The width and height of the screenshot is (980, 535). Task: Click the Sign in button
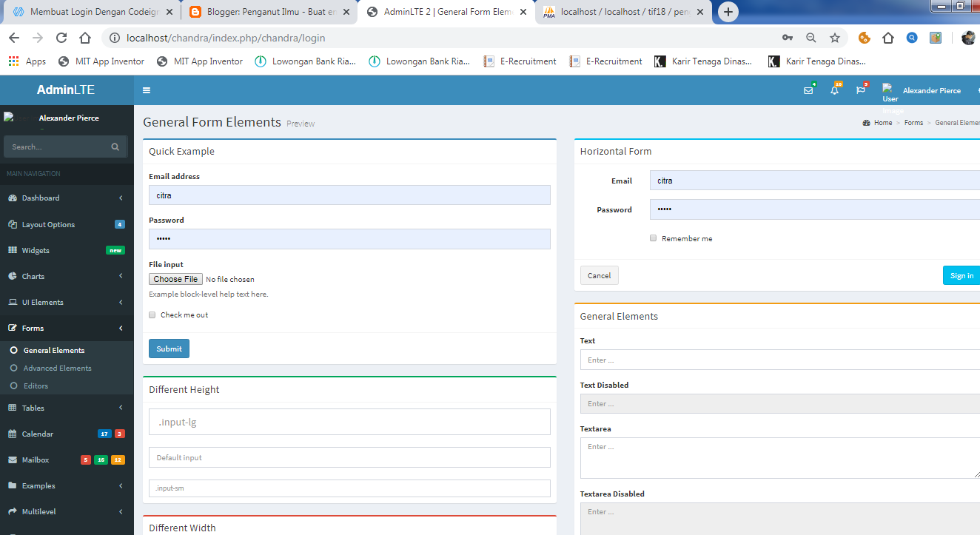(961, 275)
